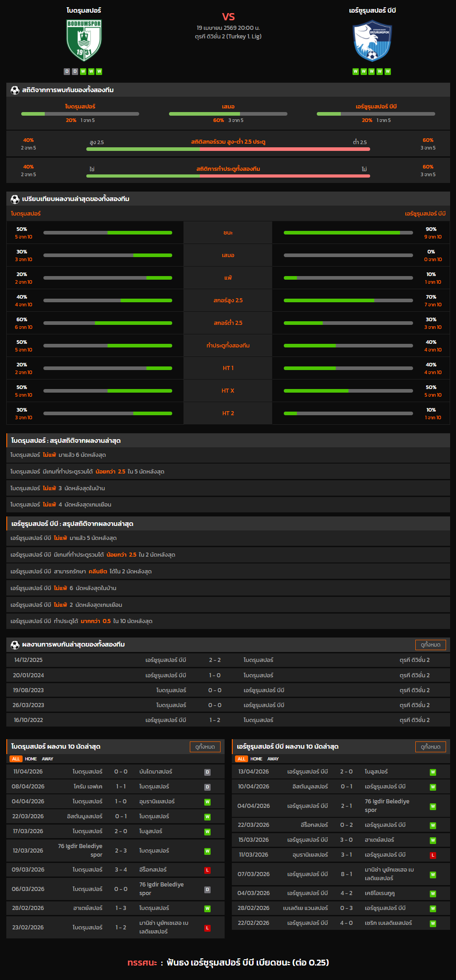
Task: Click the red L badge for 11/03/2026 match
Action: [x=433, y=855]
